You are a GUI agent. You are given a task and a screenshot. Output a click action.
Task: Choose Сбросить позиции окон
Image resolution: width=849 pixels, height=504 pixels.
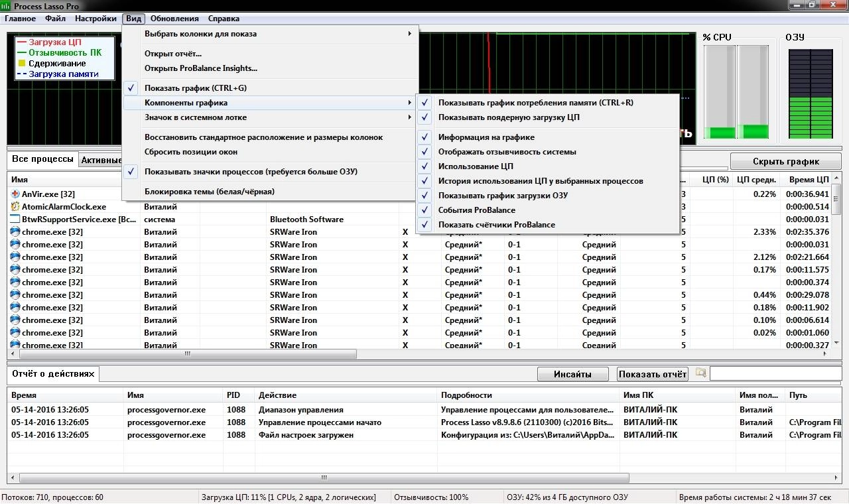pyautogui.click(x=271, y=152)
